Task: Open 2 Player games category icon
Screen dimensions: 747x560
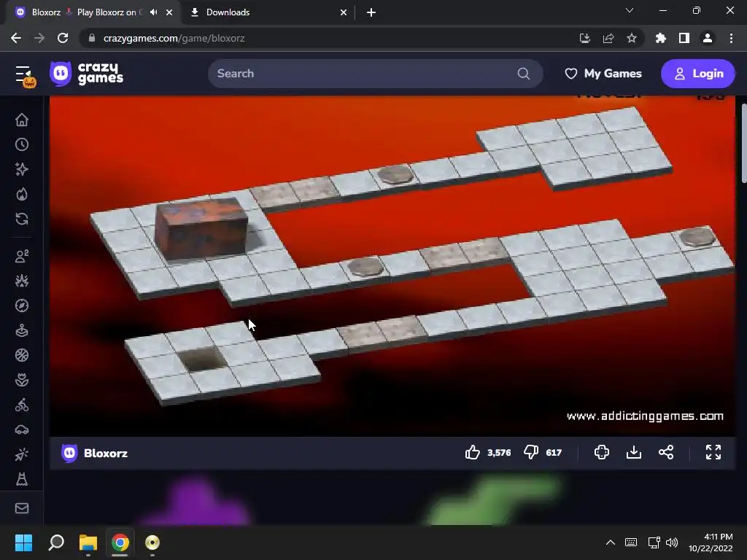Action: 21,256
